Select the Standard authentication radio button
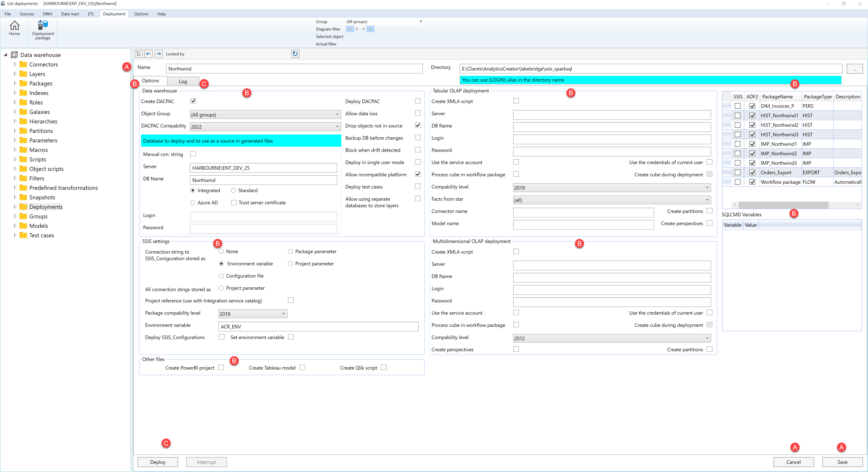The height and width of the screenshot is (472, 868). pyautogui.click(x=234, y=190)
